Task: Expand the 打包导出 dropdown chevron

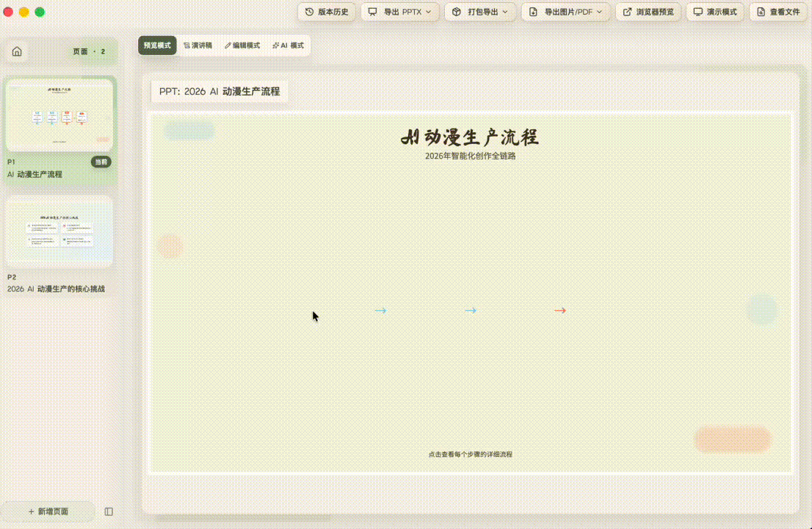Action: click(x=505, y=12)
